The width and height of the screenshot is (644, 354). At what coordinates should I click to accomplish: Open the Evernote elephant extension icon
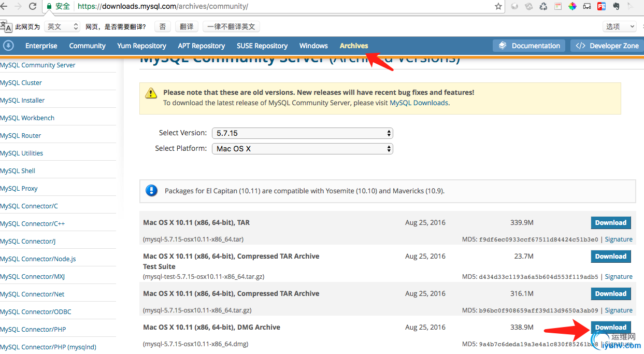[x=616, y=6]
